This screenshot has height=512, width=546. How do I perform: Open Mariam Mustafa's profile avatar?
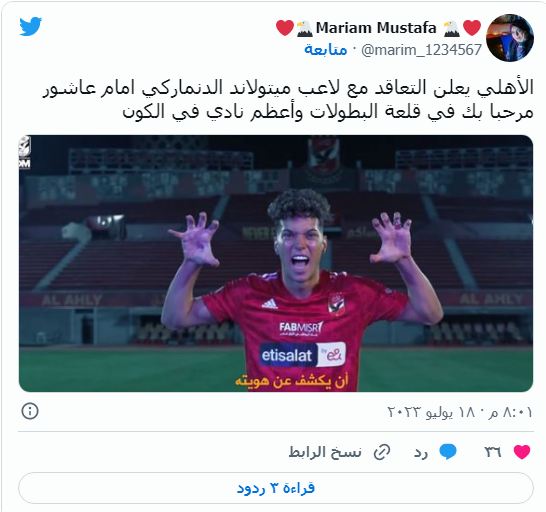[x=510, y=38]
